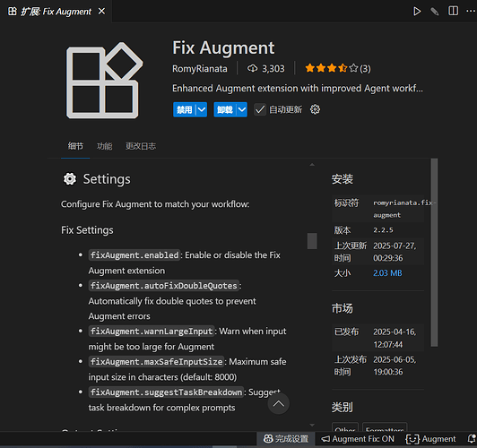
Task: Click the Fix Settings subheading
Action: pos(87,230)
